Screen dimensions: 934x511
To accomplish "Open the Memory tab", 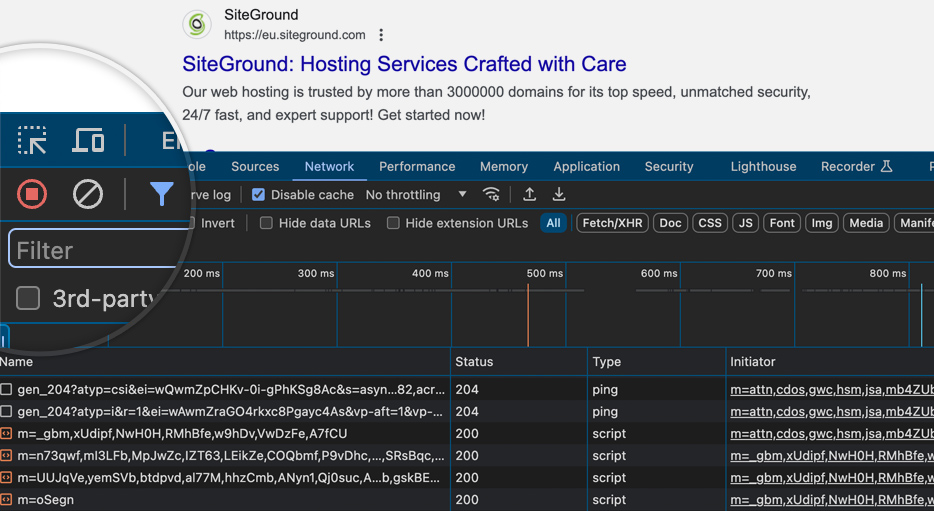I will [x=504, y=167].
